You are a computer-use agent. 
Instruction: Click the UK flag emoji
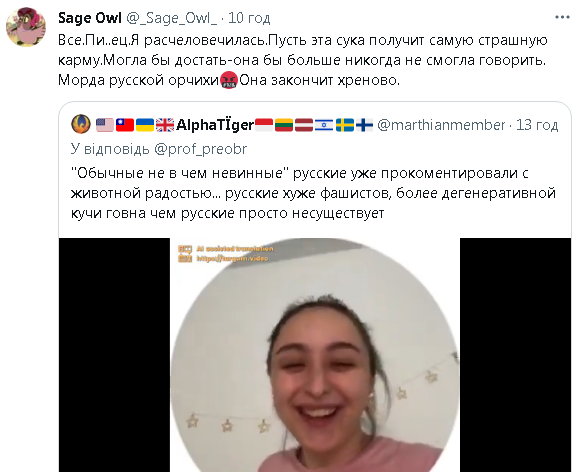pos(165,125)
